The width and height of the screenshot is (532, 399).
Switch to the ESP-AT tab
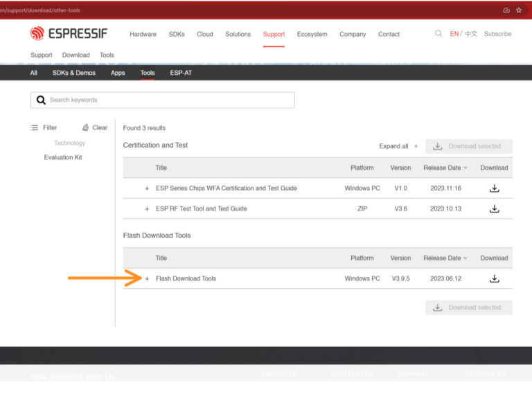(181, 73)
